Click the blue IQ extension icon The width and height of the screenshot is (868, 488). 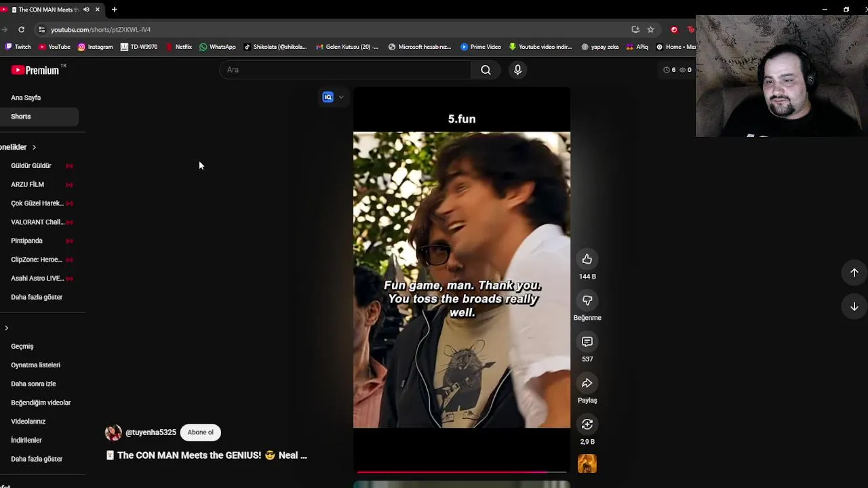[328, 97]
